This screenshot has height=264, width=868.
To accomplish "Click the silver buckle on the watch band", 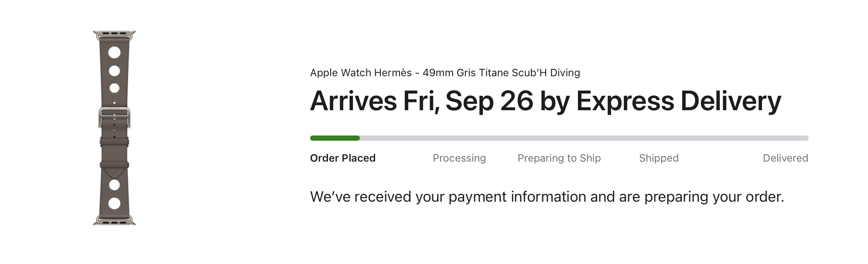I will coord(114,117).
